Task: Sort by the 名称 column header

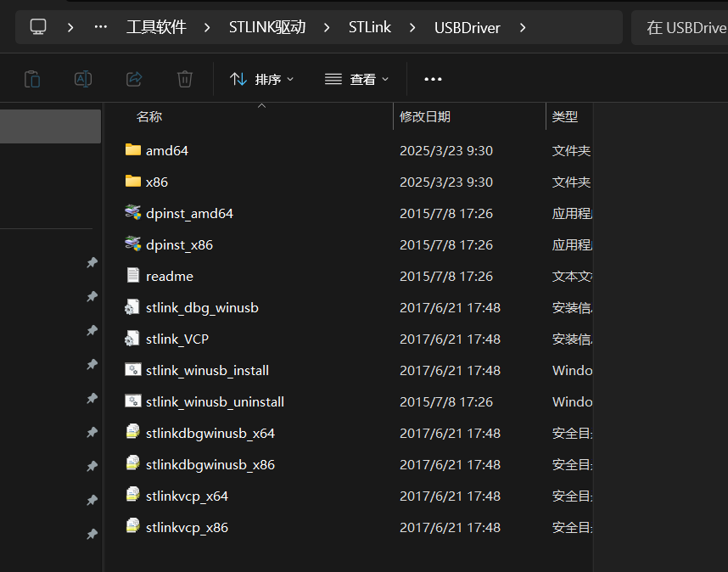Action: pos(149,116)
